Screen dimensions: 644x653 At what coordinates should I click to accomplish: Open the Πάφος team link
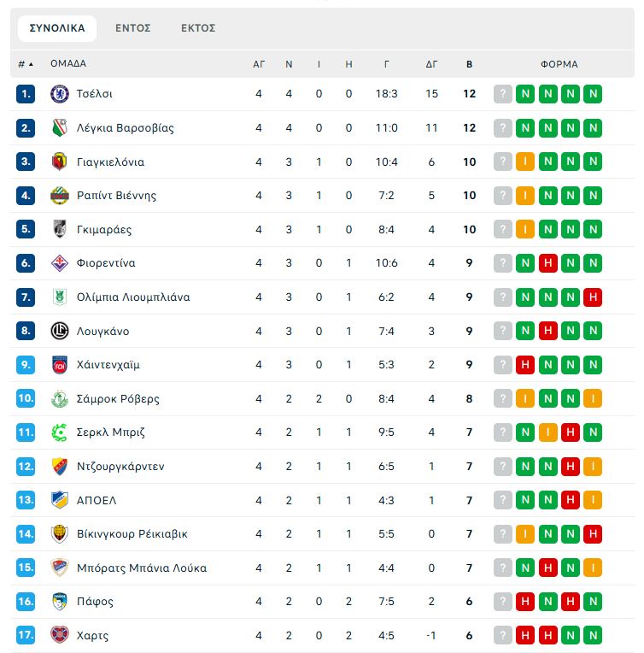(x=95, y=602)
